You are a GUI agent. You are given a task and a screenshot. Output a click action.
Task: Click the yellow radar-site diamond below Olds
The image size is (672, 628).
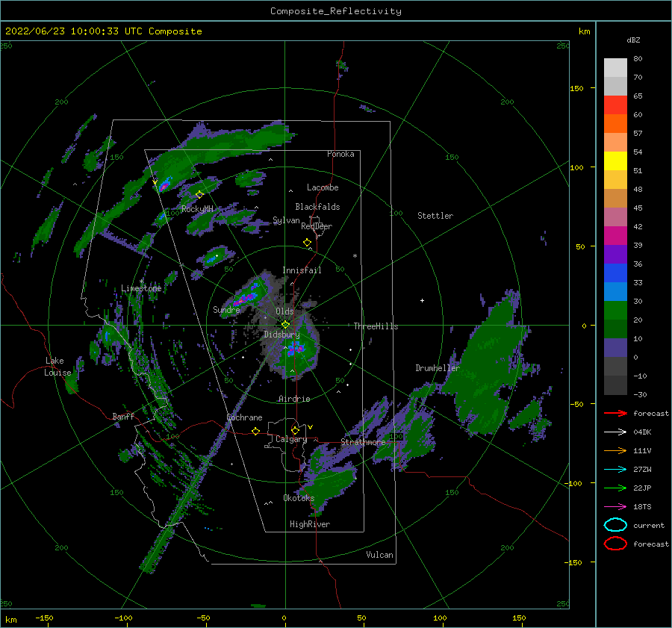tap(285, 325)
